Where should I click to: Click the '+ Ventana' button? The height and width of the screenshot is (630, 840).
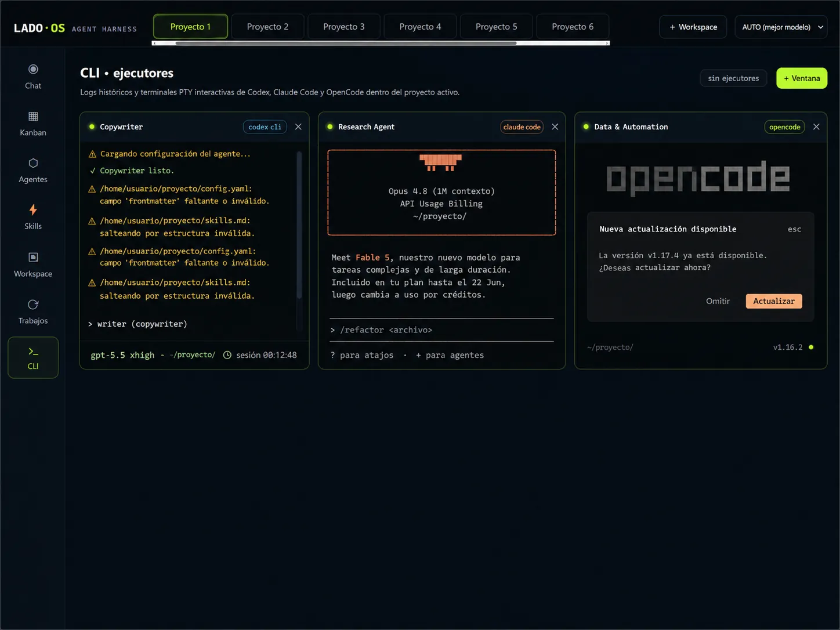[802, 78]
